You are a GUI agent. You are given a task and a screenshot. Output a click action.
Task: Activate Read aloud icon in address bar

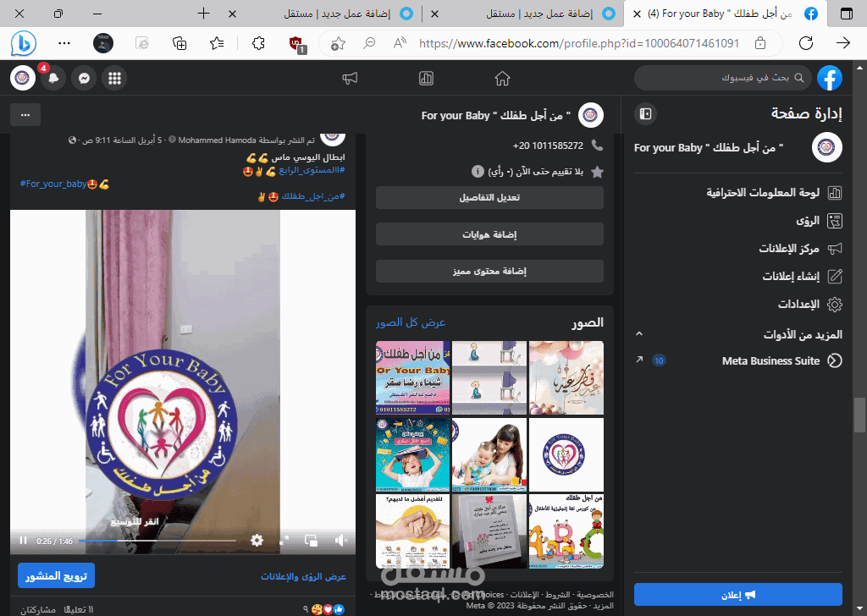pyautogui.click(x=400, y=43)
